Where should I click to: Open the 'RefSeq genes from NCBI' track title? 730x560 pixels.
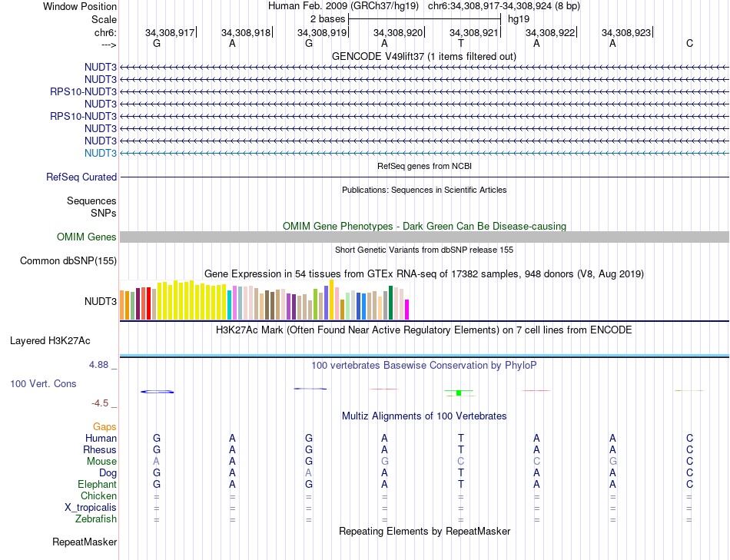tap(424, 166)
